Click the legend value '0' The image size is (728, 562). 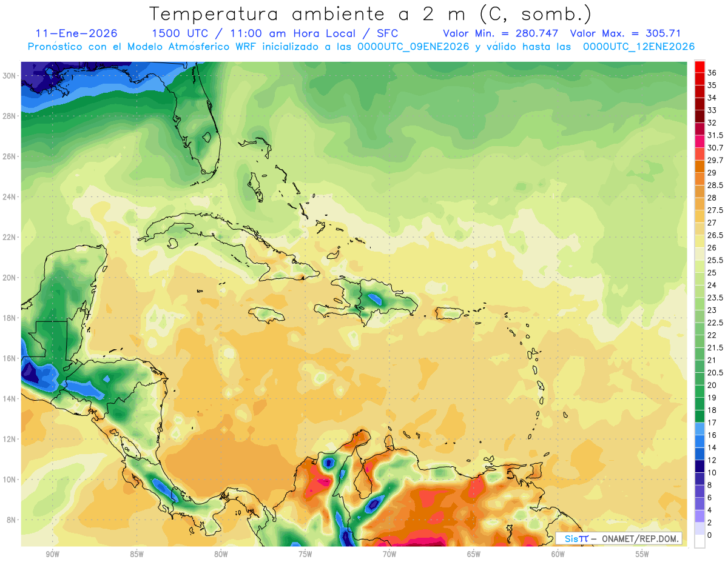coord(710,535)
